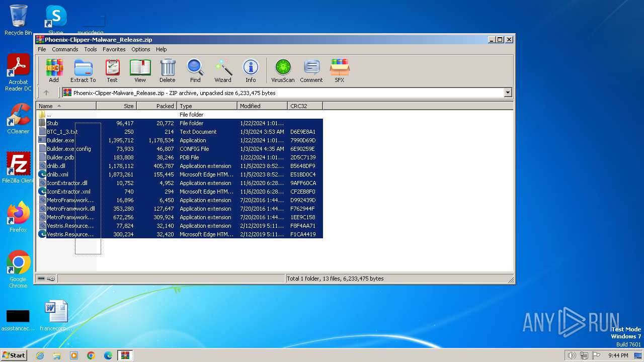Open the File menu
Image resolution: width=644 pixels, height=362 pixels.
click(x=42, y=49)
